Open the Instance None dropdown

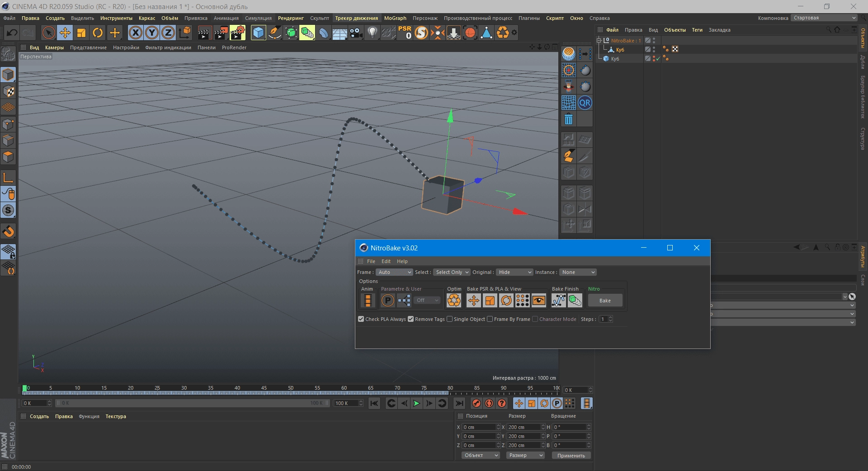tap(578, 272)
